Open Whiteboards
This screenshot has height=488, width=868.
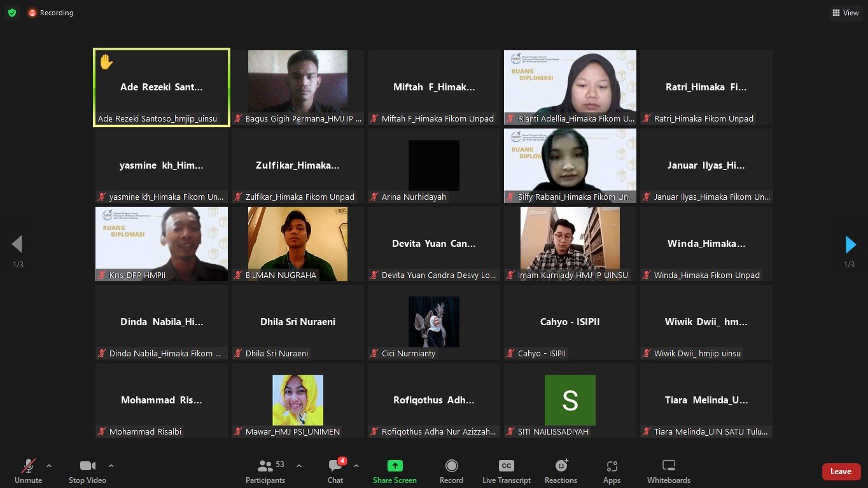pos(668,471)
